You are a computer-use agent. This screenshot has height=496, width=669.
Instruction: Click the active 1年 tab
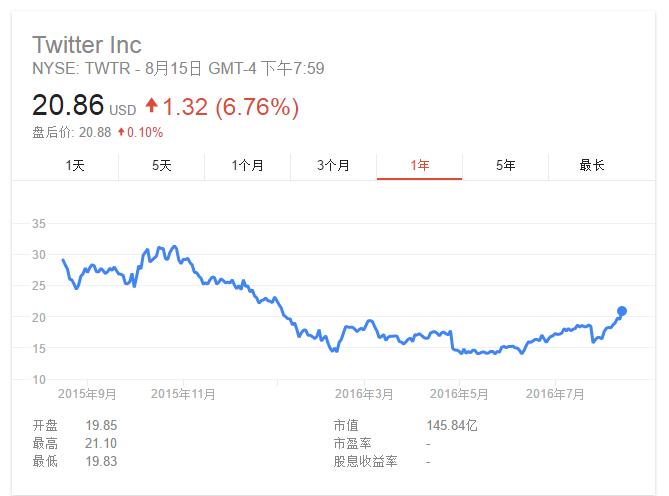point(419,165)
